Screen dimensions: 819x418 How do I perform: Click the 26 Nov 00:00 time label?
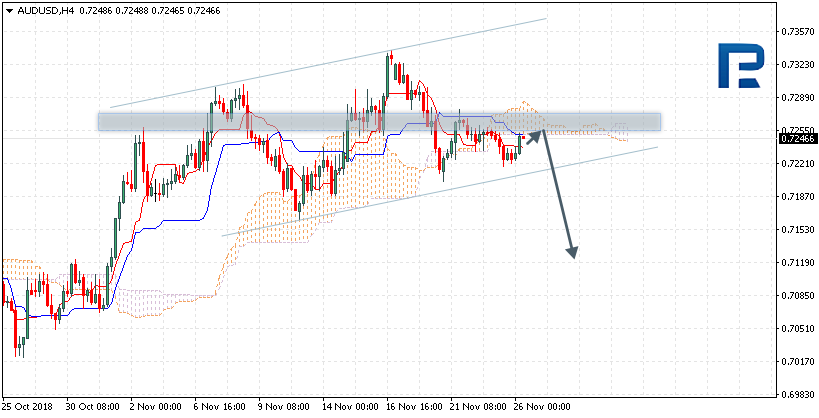click(541, 407)
